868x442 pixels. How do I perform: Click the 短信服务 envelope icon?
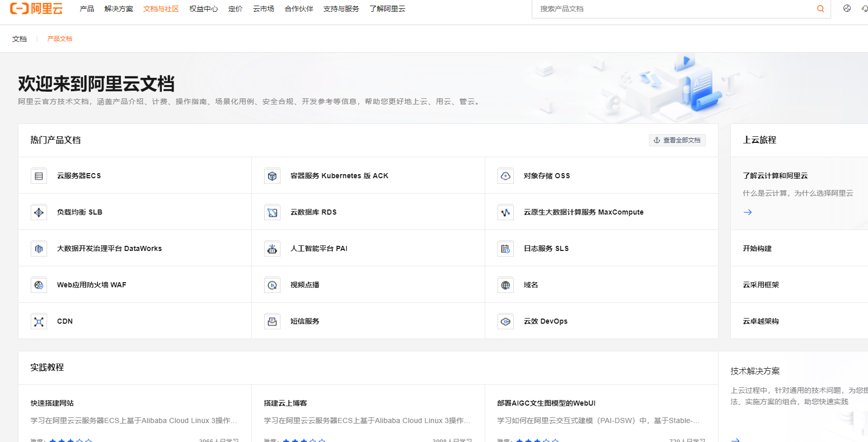click(x=272, y=321)
